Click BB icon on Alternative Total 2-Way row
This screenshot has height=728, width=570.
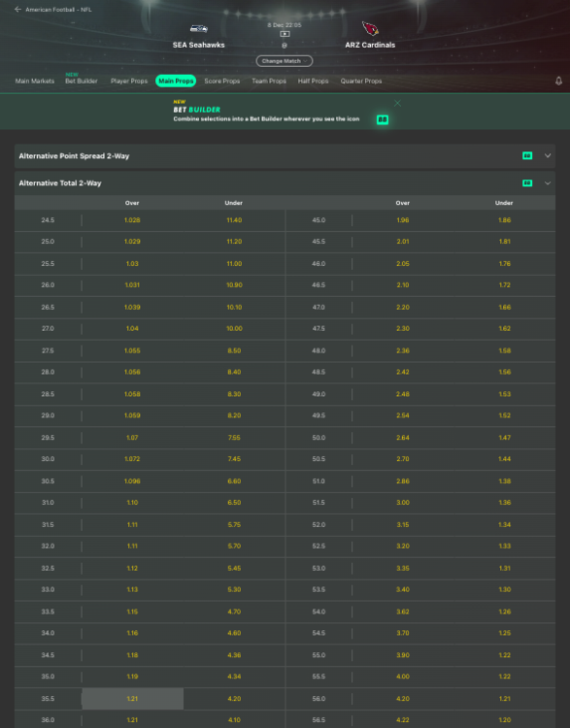[x=527, y=182]
